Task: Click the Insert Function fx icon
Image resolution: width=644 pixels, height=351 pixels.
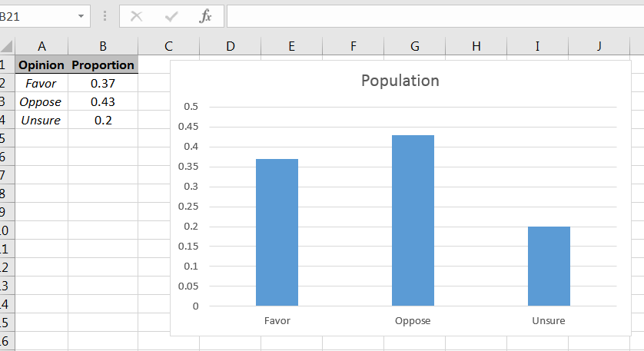Action: pyautogui.click(x=205, y=16)
